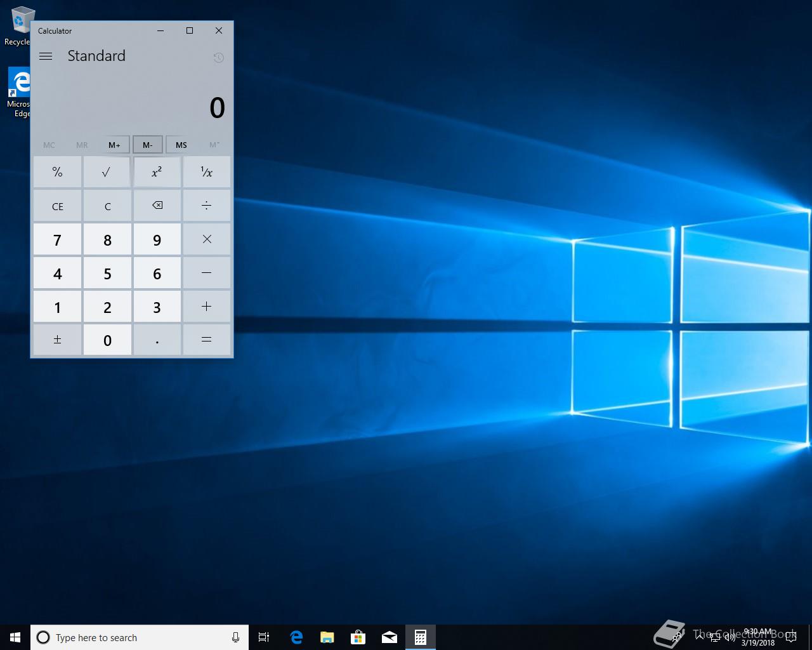Click the Type here to search box
Viewport: 812px width, 650px height.
tap(140, 637)
